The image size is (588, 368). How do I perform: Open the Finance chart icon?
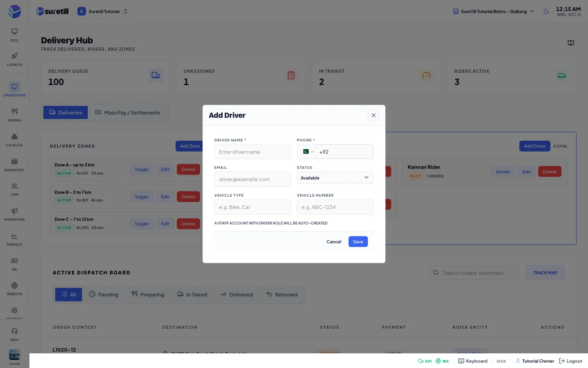14,239
